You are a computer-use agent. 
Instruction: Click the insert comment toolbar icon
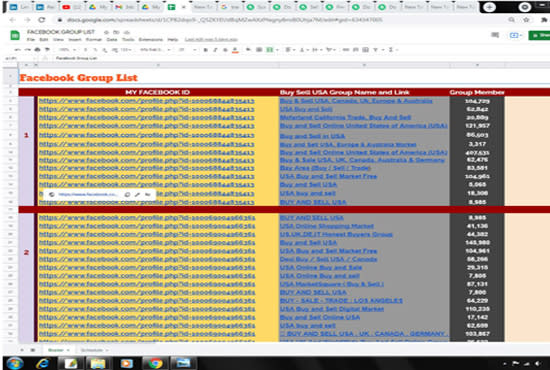(355, 50)
